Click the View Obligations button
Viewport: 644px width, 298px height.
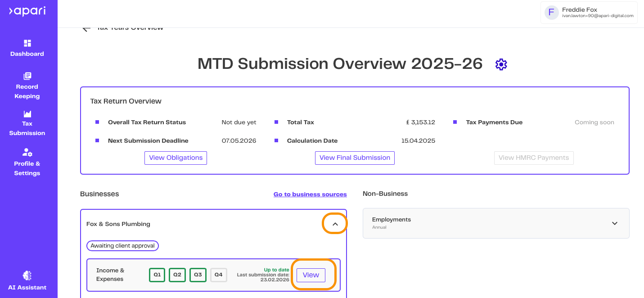click(x=176, y=158)
